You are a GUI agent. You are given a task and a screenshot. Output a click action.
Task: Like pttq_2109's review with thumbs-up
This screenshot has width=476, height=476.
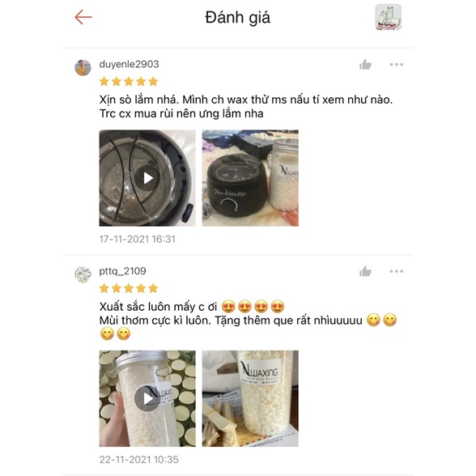coord(365,271)
